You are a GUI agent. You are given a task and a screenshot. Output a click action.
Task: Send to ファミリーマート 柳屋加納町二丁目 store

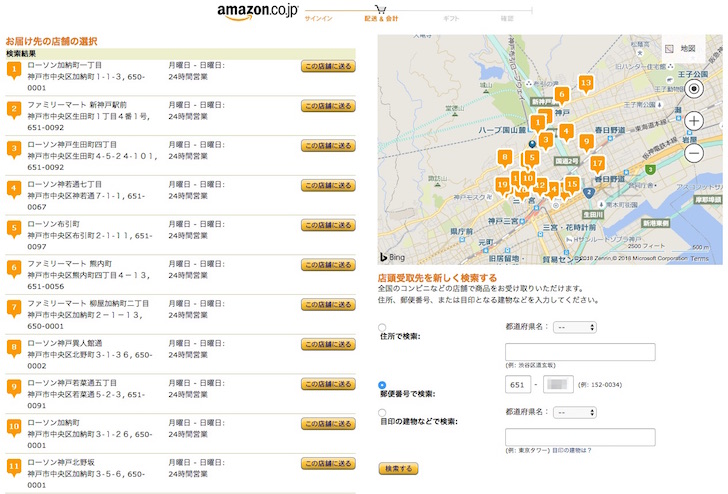(328, 305)
